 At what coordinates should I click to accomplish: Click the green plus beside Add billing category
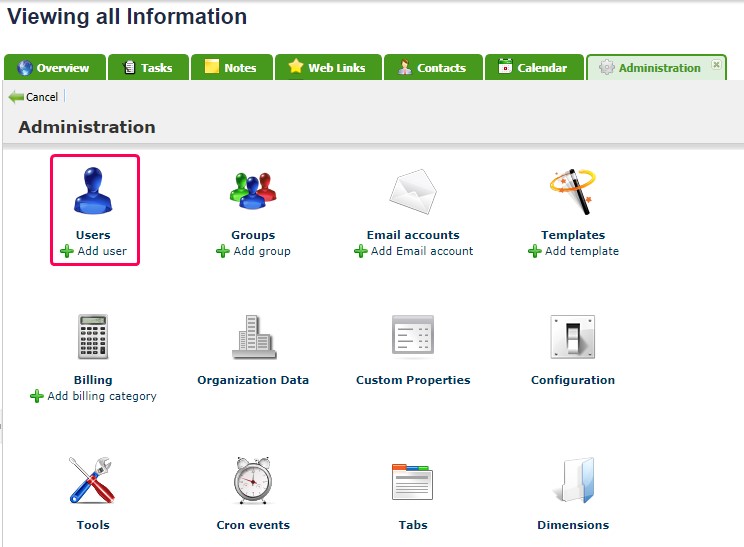pos(37,396)
